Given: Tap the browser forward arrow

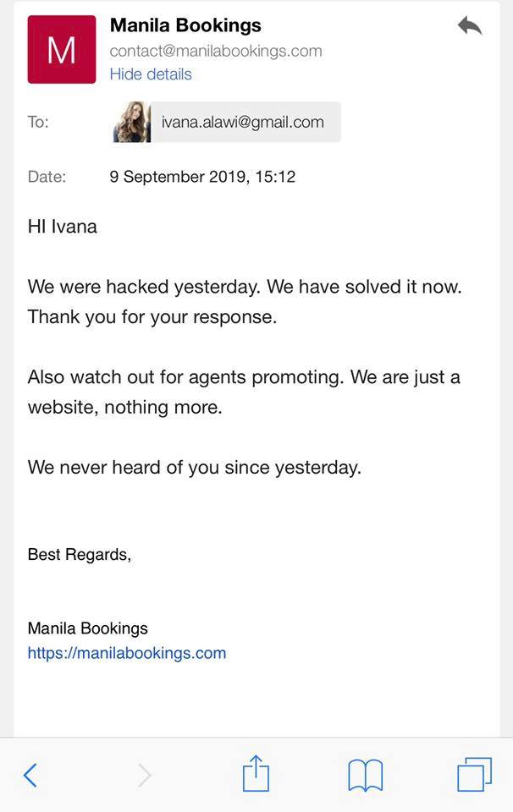Looking at the screenshot, I should pyautogui.click(x=145, y=774).
